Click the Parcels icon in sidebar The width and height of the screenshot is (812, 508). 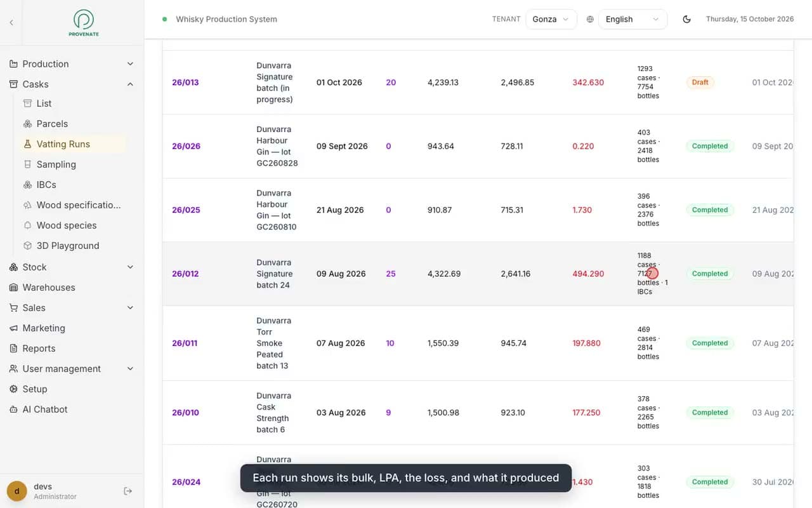[x=27, y=124]
